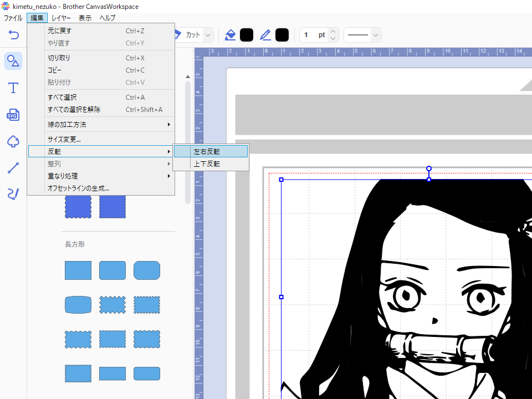Choose 元に戻す from the edit menu
The image size is (532, 399).
pos(101,31)
